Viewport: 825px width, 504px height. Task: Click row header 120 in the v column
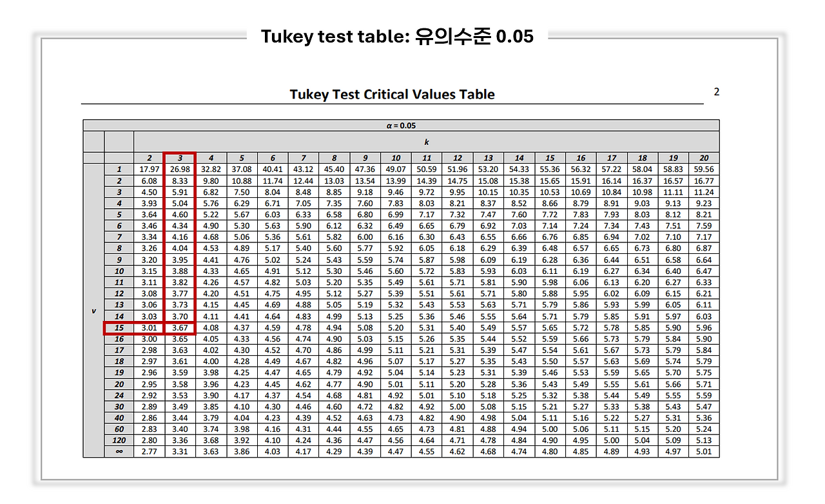point(119,441)
